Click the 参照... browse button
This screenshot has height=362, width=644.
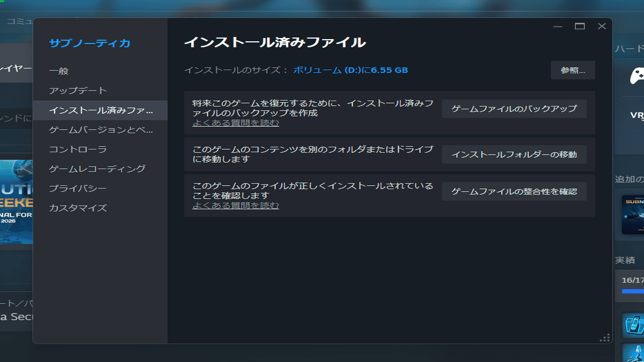click(x=573, y=70)
